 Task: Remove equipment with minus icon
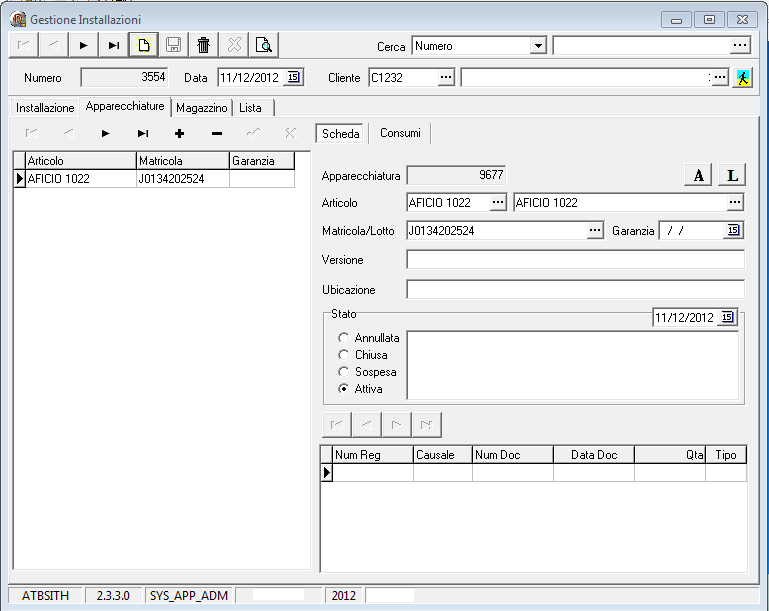[x=217, y=133]
